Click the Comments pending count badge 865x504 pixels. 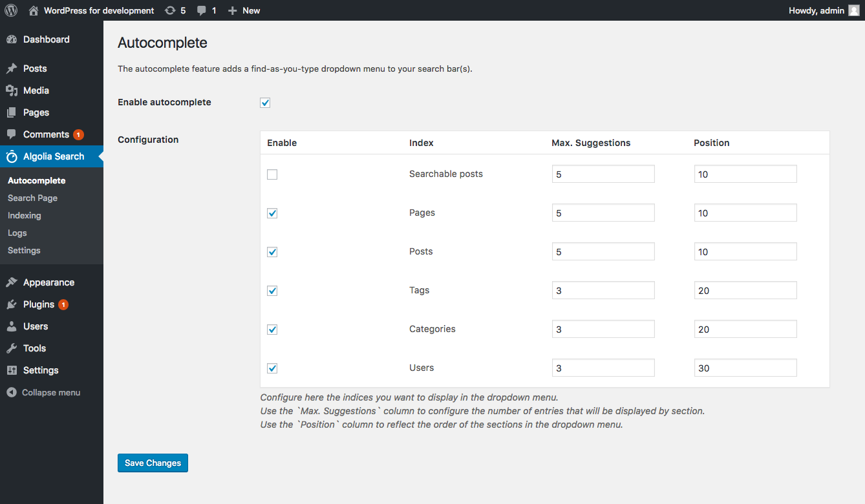[x=78, y=134]
